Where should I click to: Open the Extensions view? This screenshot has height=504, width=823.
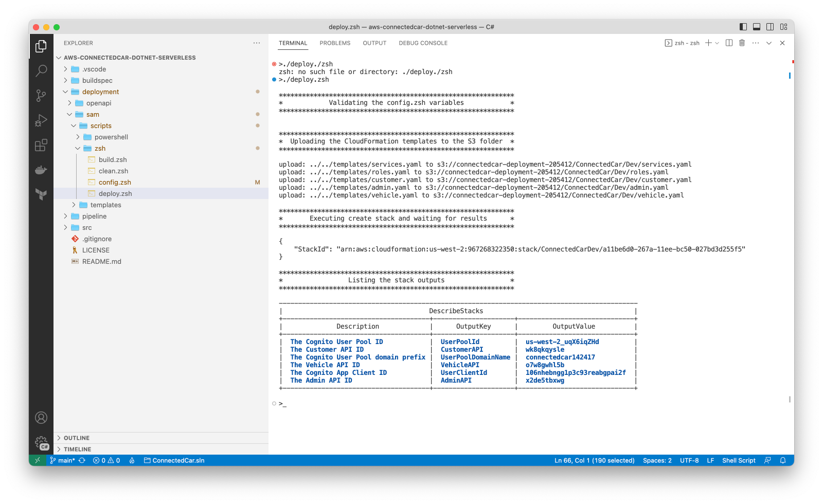pyautogui.click(x=41, y=145)
